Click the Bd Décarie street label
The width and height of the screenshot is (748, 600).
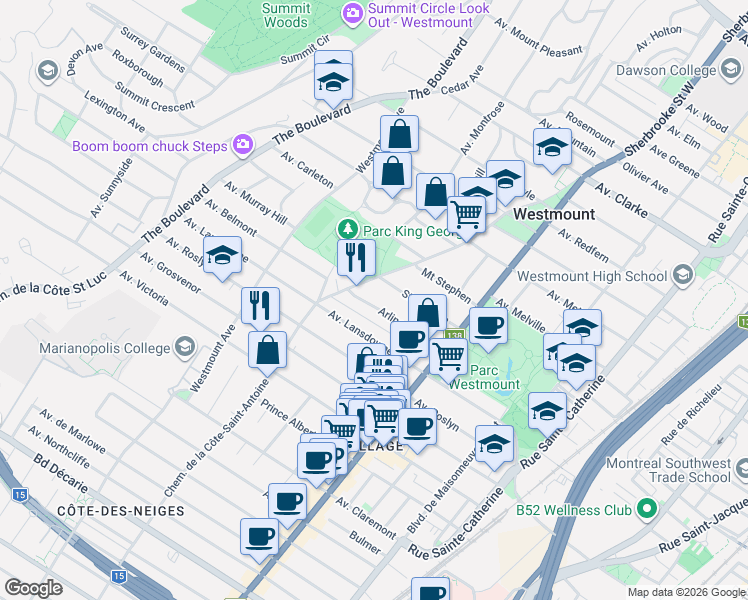(x=61, y=473)
